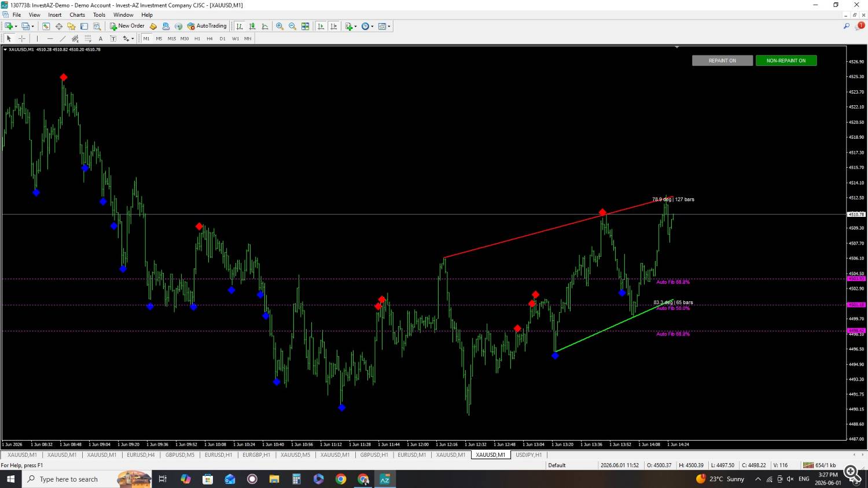Screen dimensions: 868x488
Task: Expand the Arrows objects dropdown
Action: point(133,39)
